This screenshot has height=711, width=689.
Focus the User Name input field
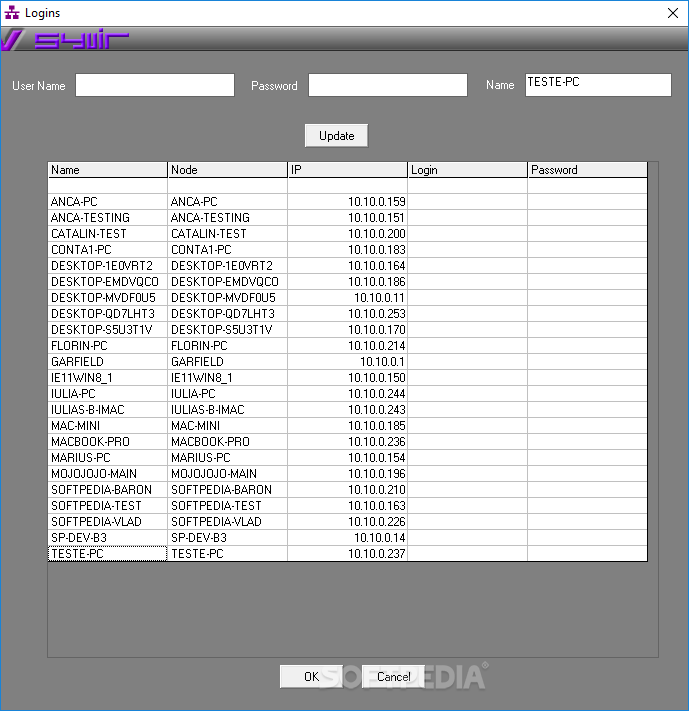pyautogui.click(x=155, y=85)
